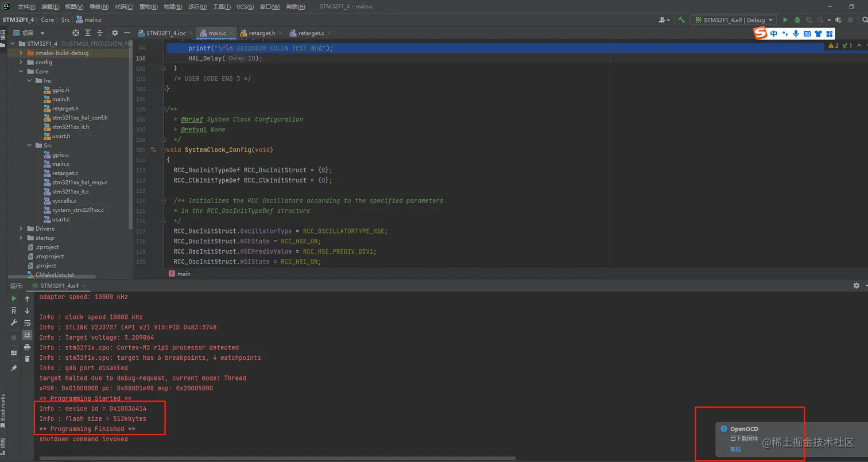Run STM32F1_4.elf with the top toolbar play button

[x=785, y=20]
